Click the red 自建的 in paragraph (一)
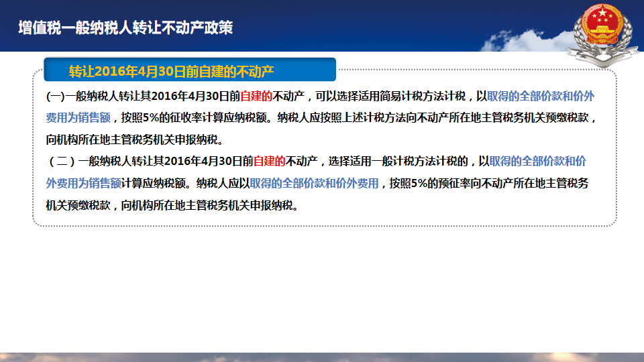The width and height of the screenshot is (644, 362). (x=256, y=96)
